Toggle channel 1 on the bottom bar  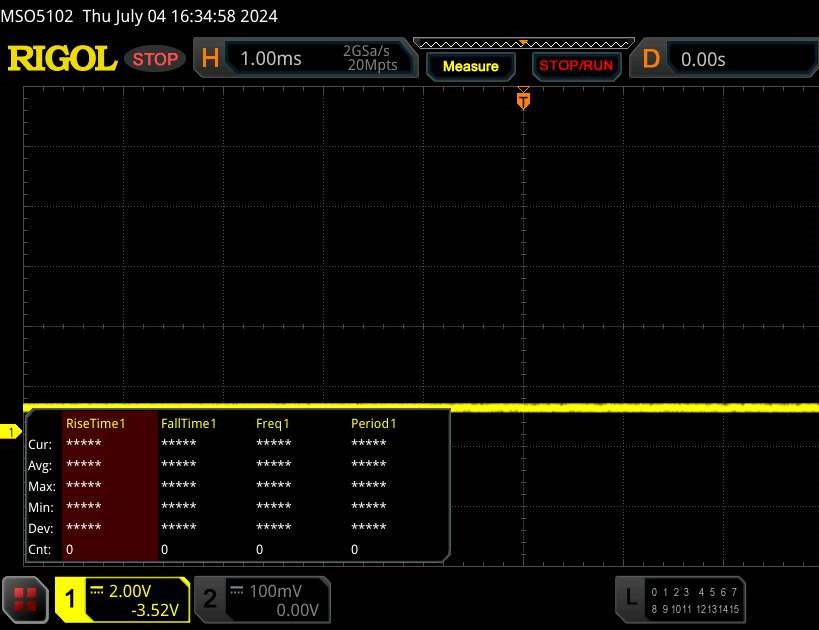coord(122,599)
